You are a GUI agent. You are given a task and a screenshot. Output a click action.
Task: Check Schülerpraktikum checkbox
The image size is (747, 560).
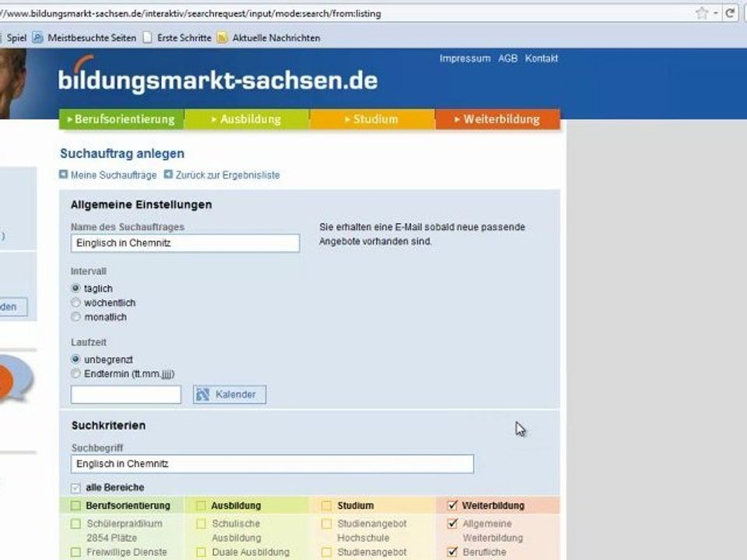[75, 523]
